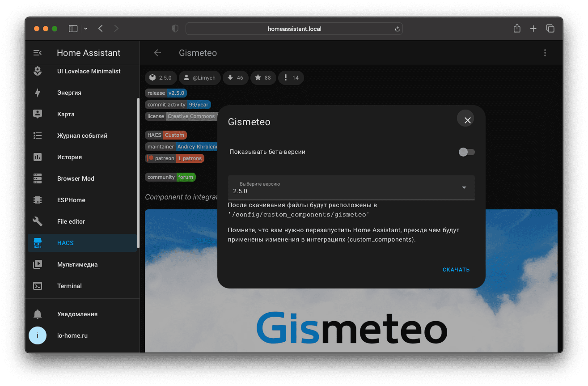Open the File editor wrench icon
The width and height of the screenshot is (588, 386).
[38, 221]
